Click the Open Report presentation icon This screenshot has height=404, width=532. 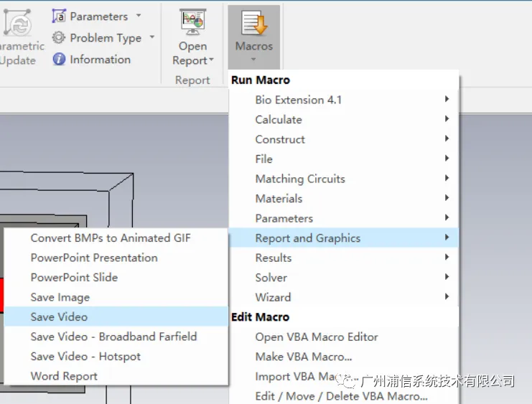(192, 22)
